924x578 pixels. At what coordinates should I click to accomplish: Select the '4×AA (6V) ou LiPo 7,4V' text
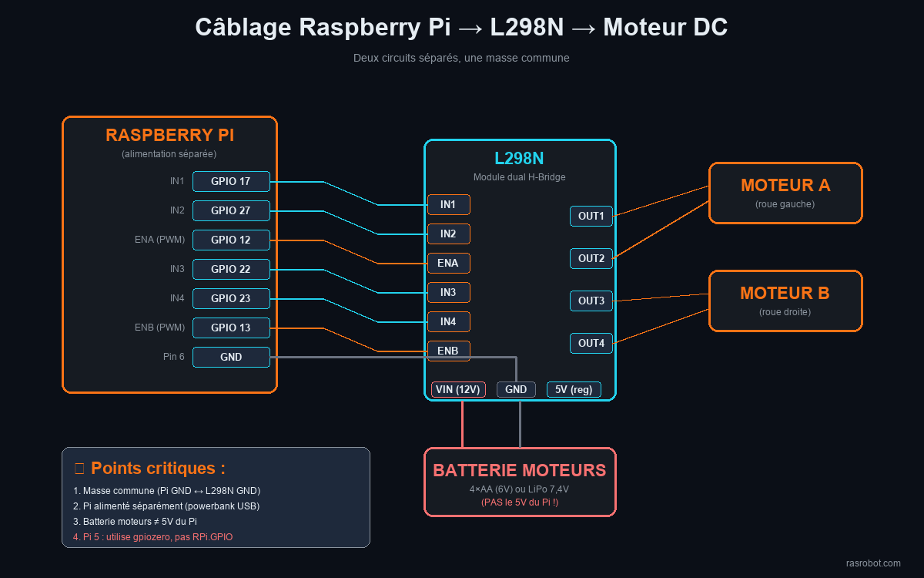click(x=520, y=489)
